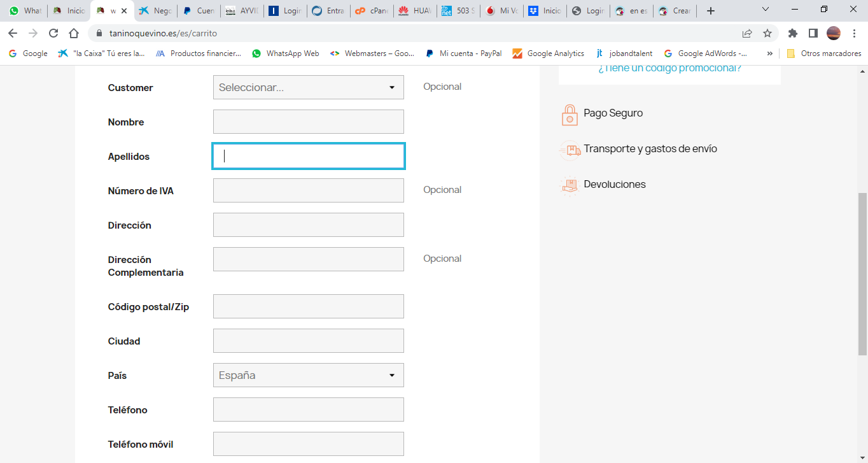Switch to the 'Entra' tab

[328, 11]
